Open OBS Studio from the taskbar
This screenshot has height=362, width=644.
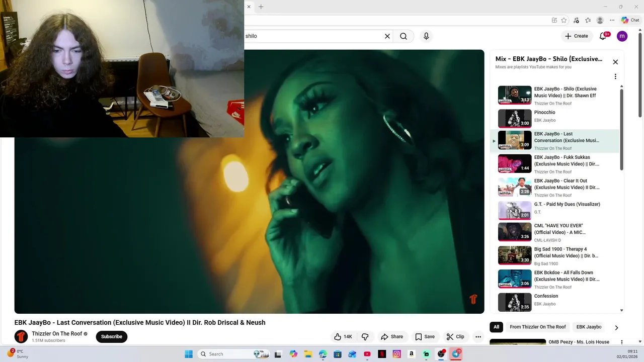[441, 354]
